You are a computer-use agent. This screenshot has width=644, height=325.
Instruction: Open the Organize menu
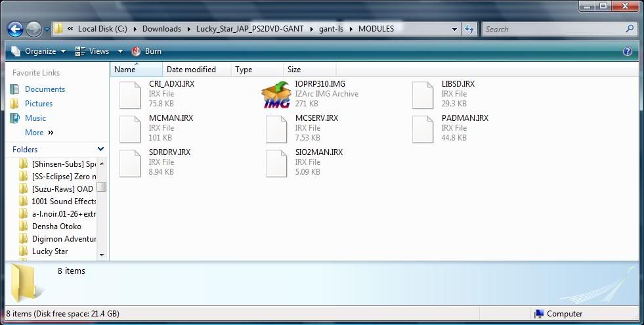pos(39,51)
